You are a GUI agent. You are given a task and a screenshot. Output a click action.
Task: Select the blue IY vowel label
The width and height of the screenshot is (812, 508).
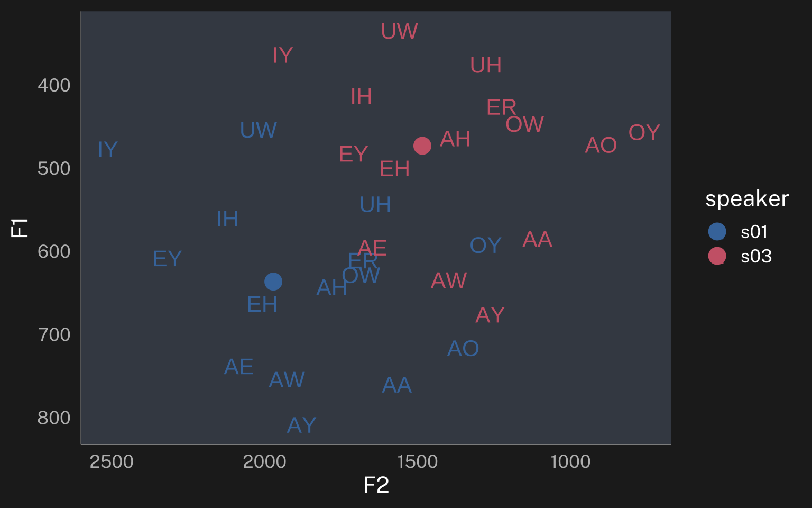coord(107,150)
